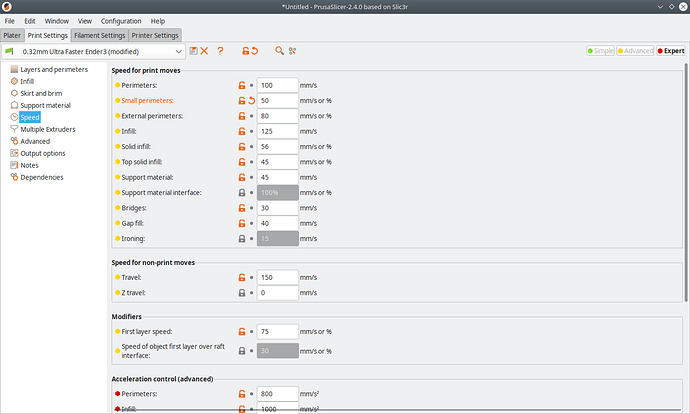Click the unlock icon for External perimeters
The width and height of the screenshot is (690, 414).
coord(242,116)
